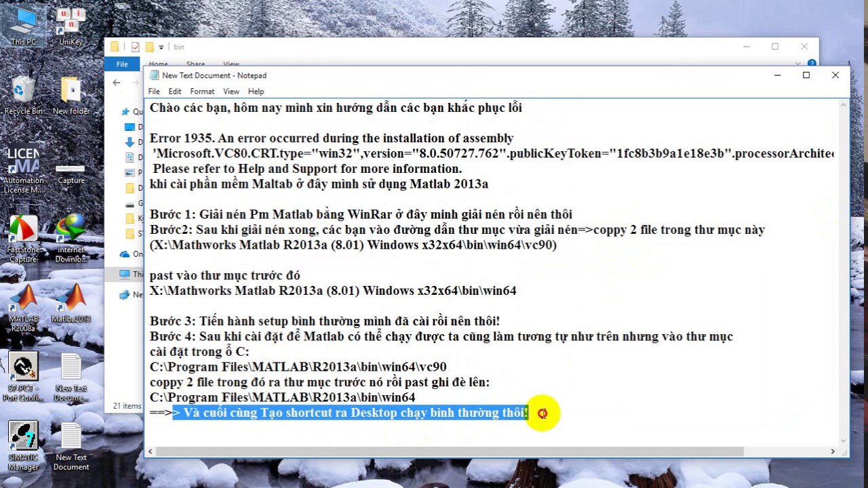
Task: Click Notepad horizontal scroll right arrow
Action: (x=833, y=451)
